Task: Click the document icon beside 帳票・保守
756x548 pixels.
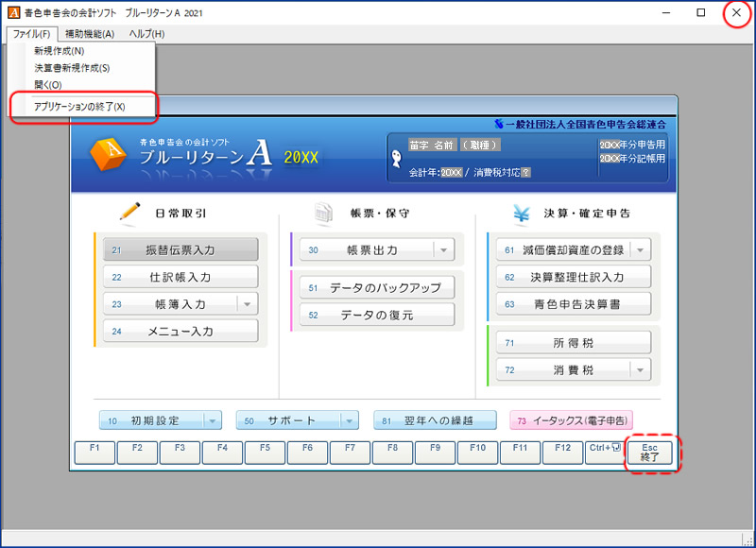Action: pos(324,214)
